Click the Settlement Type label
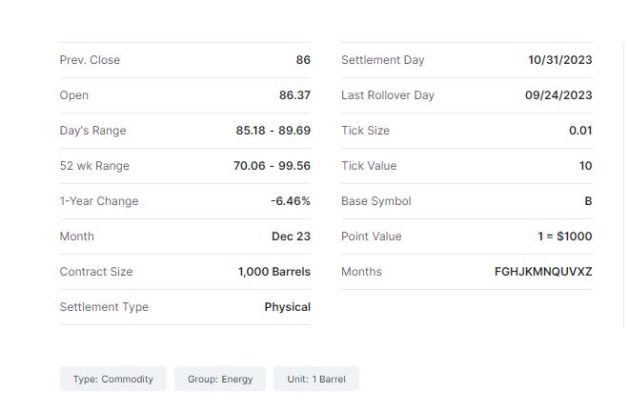 104,307
